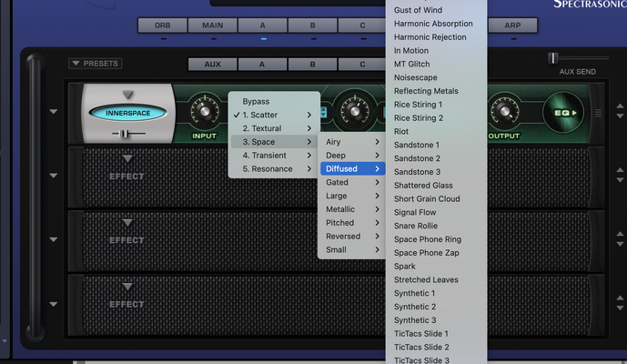Click the left arrow beside the Innerspace slot
This screenshot has width=627, height=364.
pyautogui.click(x=53, y=112)
